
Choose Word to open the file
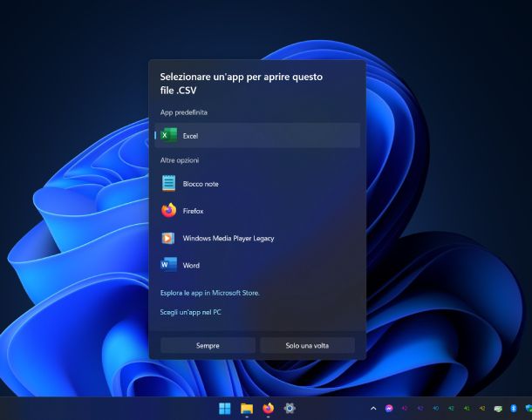coord(257,265)
